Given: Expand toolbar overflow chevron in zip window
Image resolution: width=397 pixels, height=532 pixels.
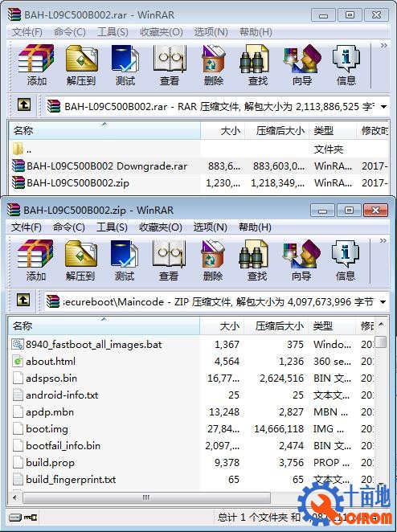Looking at the screenshot, I should 383,240.
